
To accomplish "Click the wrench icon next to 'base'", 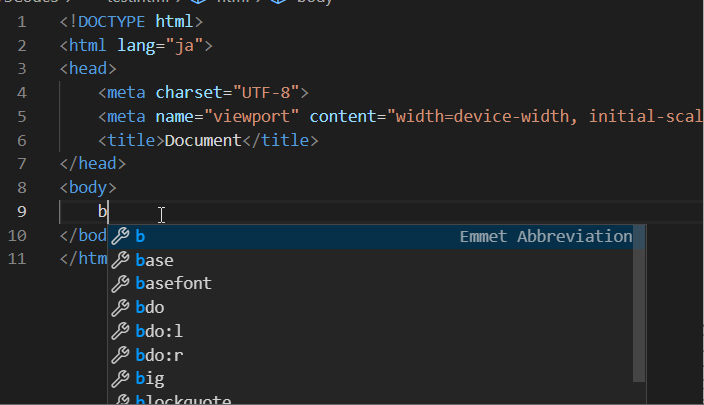I will pyautogui.click(x=120, y=260).
